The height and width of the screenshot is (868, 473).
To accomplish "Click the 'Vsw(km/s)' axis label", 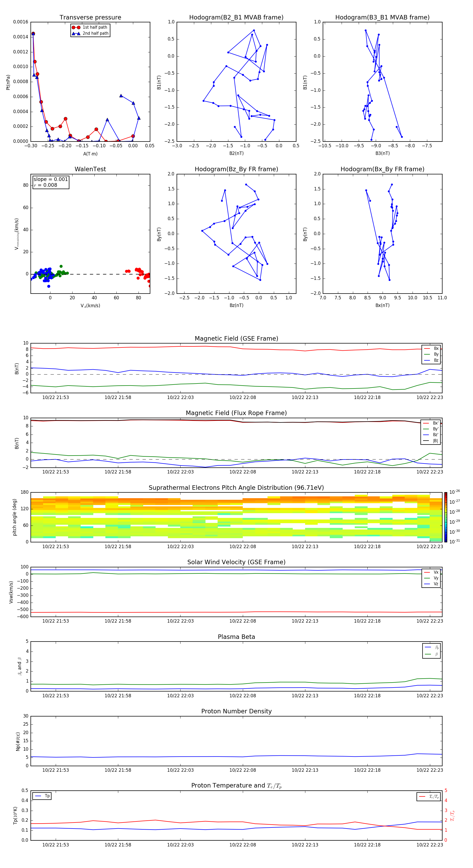I will pos(11,592).
